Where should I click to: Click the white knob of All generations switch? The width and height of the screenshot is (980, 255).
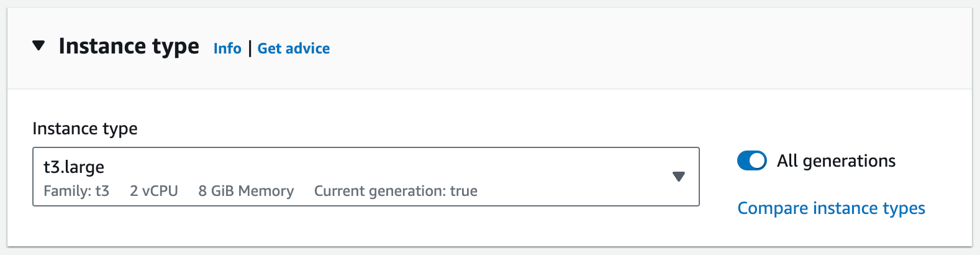pos(758,161)
